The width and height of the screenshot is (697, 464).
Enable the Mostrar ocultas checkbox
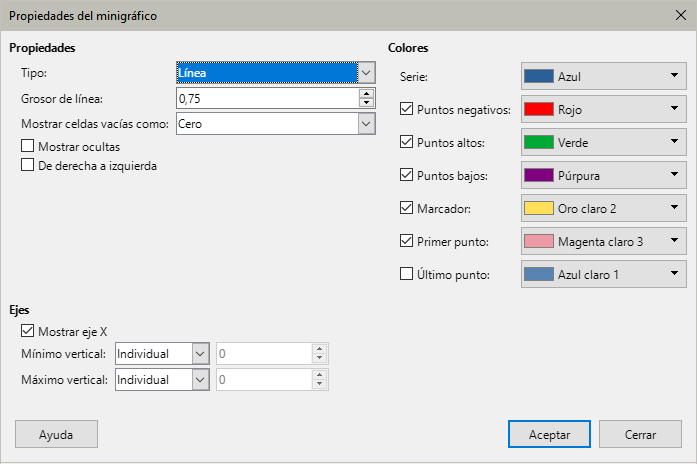tap(28, 147)
